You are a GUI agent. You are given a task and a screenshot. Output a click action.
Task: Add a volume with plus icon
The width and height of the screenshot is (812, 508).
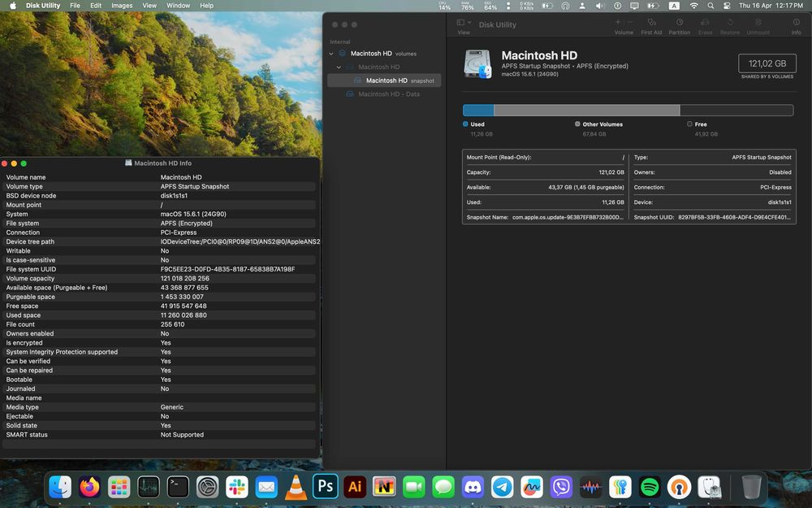pos(618,22)
